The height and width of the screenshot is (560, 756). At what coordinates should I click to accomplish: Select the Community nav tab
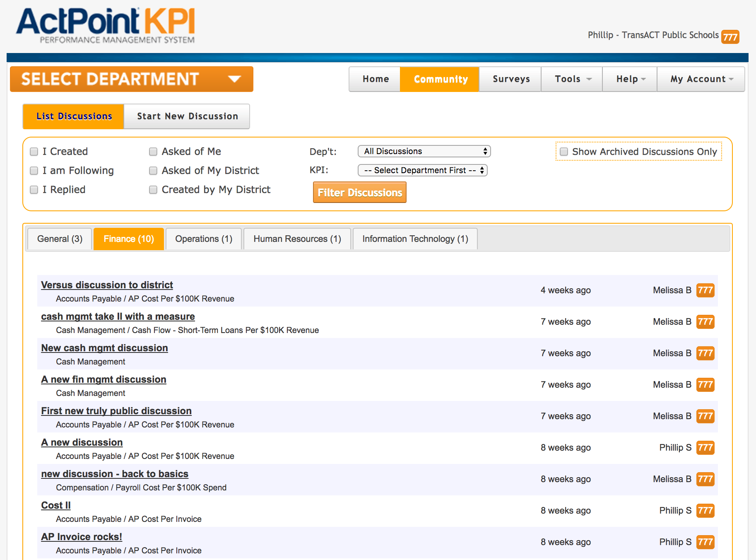coord(440,79)
